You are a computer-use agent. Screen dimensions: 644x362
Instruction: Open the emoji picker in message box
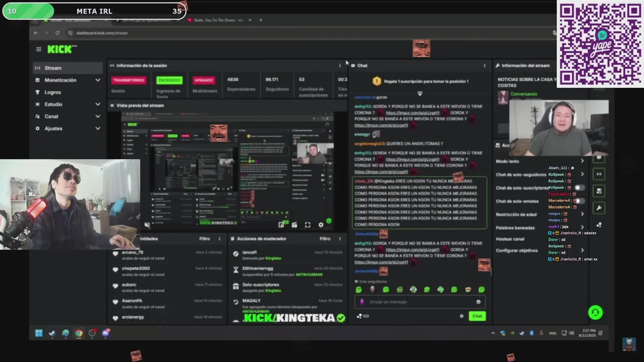coord(478,302)
